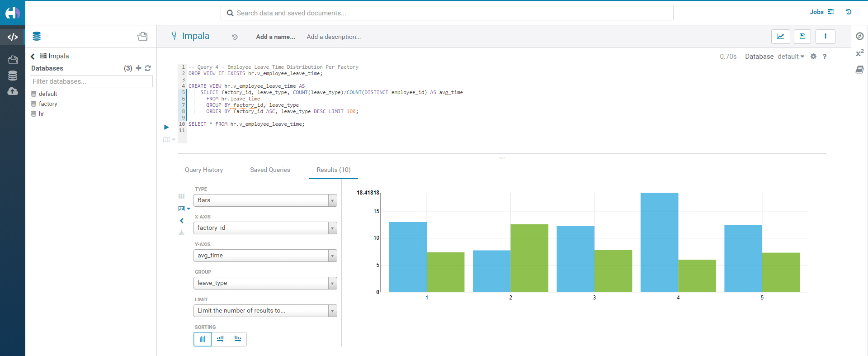868x356 pixels.
Task: Open the factory database
Action: click(x=48, y=104)
